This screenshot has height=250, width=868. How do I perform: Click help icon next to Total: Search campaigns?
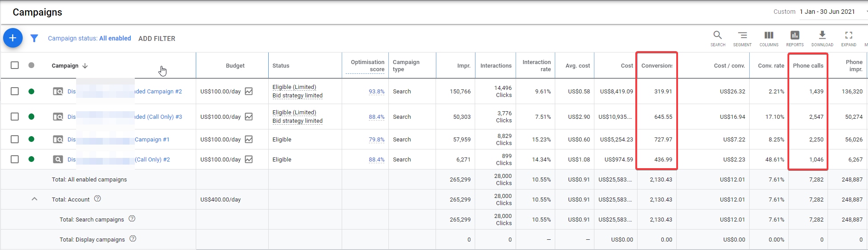pos(132,218)
